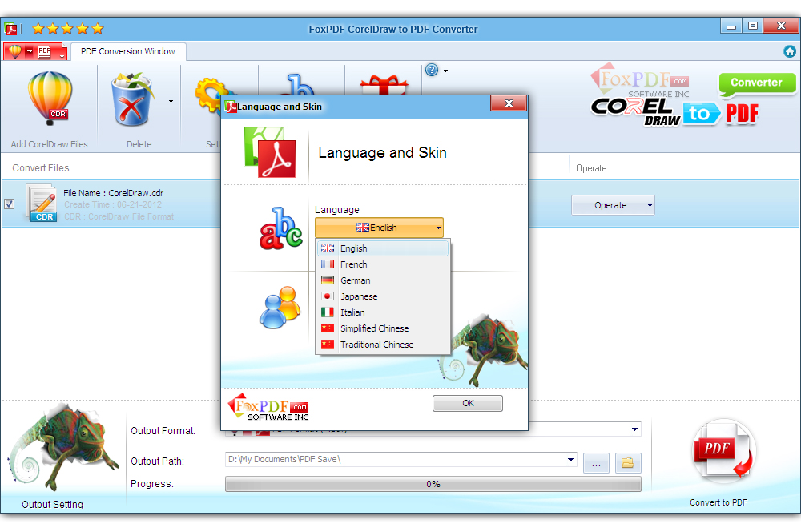The height and width of the screenshot is (532, 801).
Task: Click the Convert to PDF icon
Action: pos(724,451)
